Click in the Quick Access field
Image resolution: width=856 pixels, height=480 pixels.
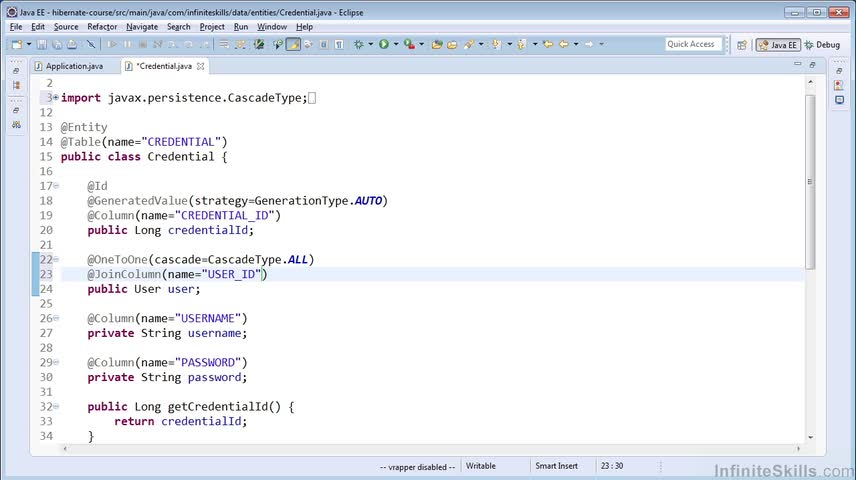click(693, 44)
